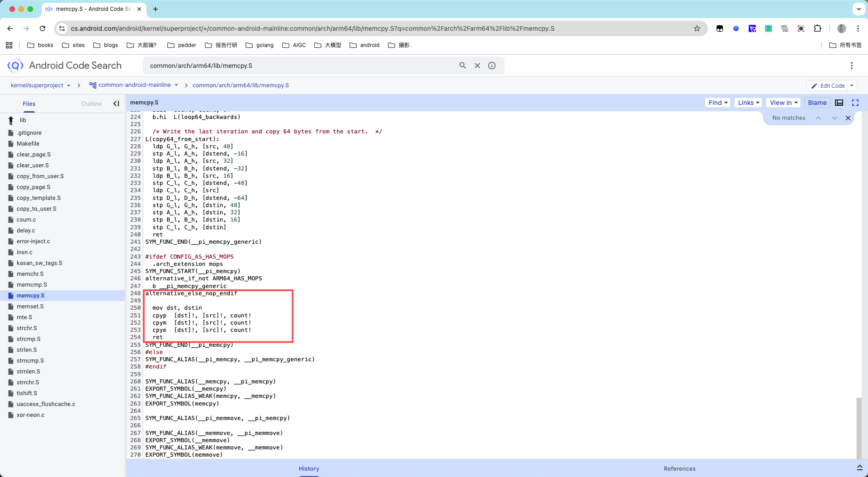Close the No matches find bar
Viewport: 868px width, 477px height.
click(848, 118)
